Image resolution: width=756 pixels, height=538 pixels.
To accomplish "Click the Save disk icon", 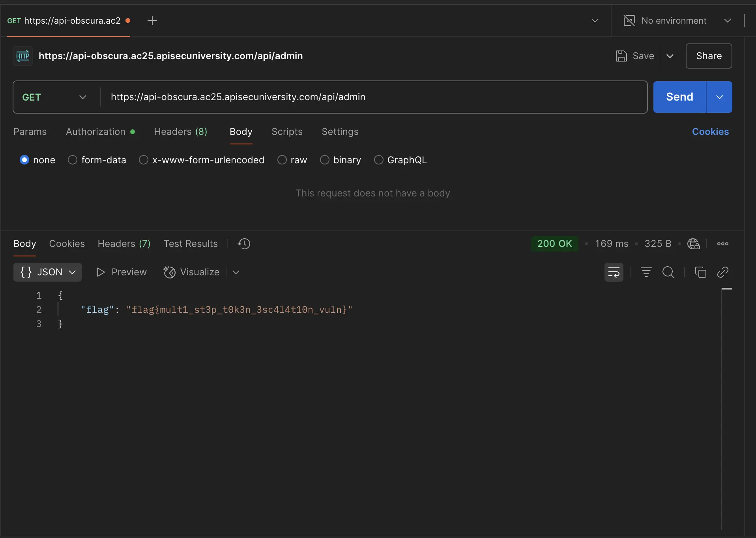I will click(x=621, y=56).
